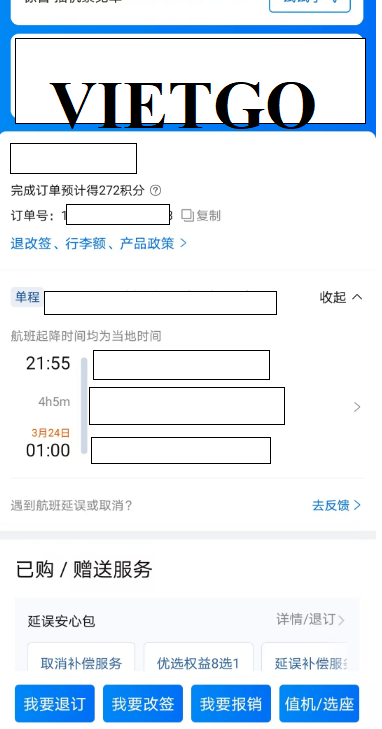Tap the 单程 trip type tag

27,297
